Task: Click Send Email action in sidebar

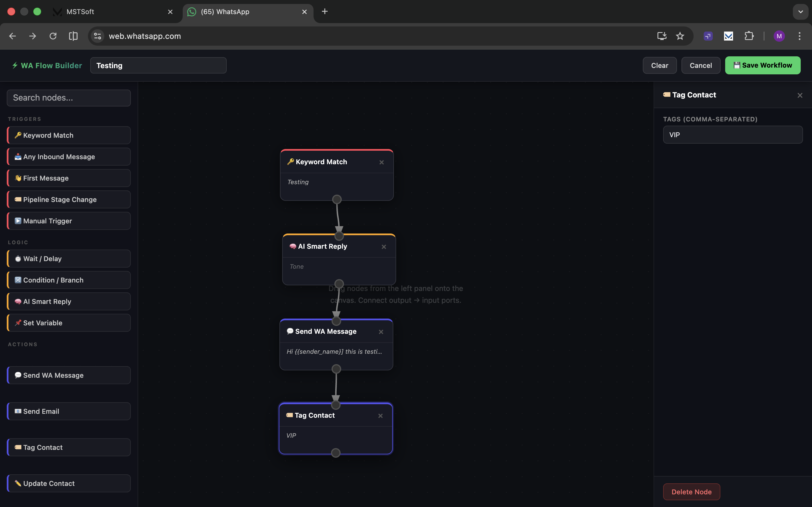Action: point(69,411)
